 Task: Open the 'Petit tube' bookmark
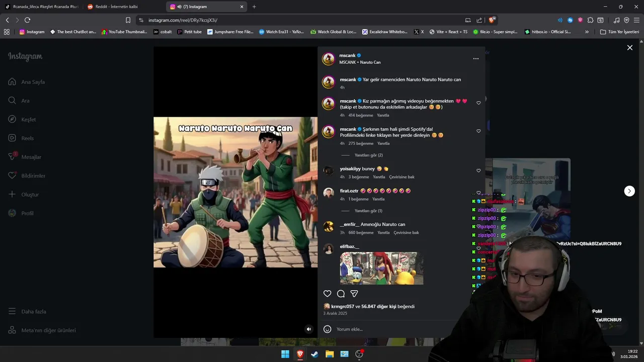189,32
